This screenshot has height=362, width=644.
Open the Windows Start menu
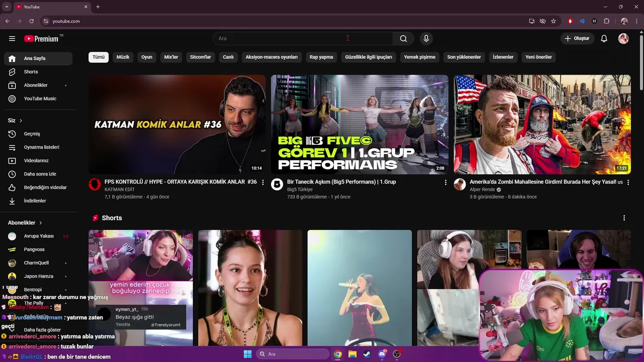(x=248, y=354)
